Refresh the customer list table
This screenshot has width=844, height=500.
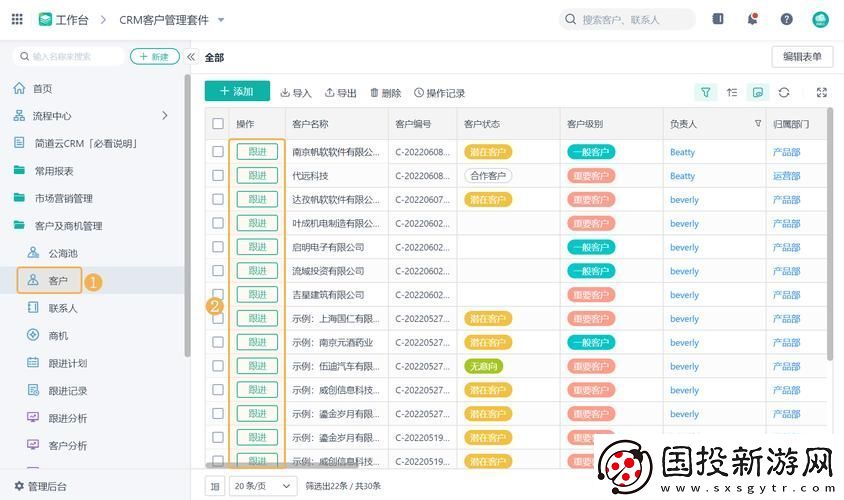[784, 92]
